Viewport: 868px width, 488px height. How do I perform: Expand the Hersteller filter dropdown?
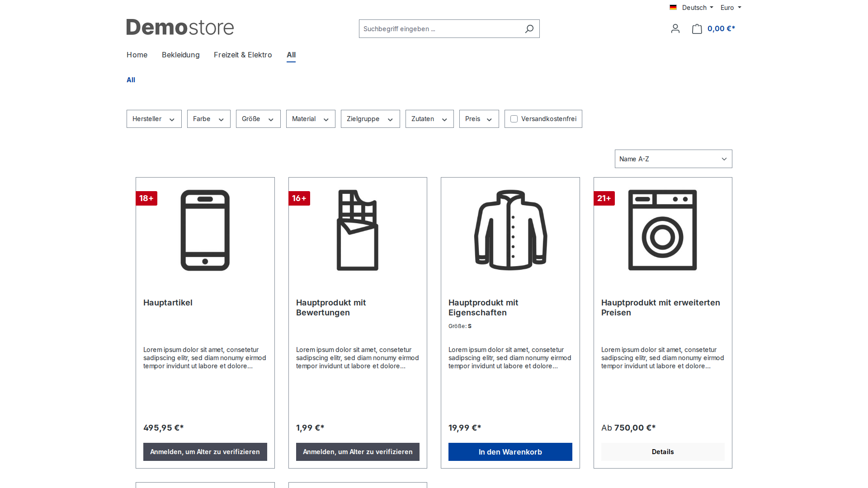[154, 119]
